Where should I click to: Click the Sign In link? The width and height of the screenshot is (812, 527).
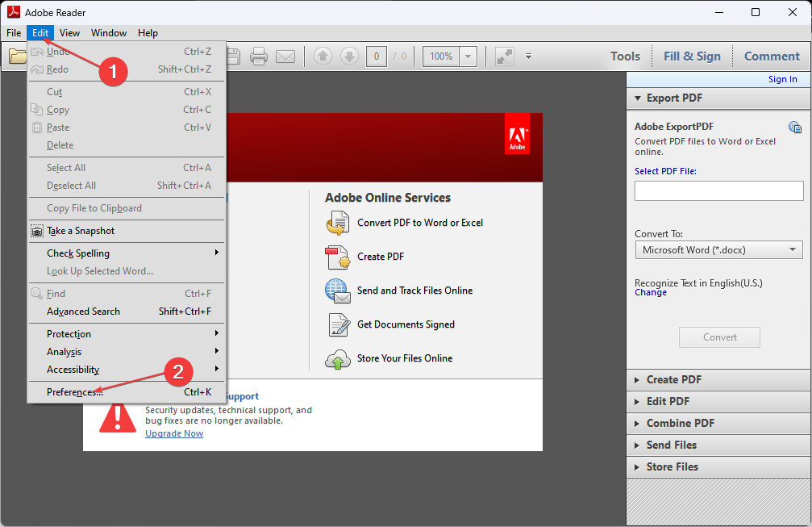[x=782, y=78]
